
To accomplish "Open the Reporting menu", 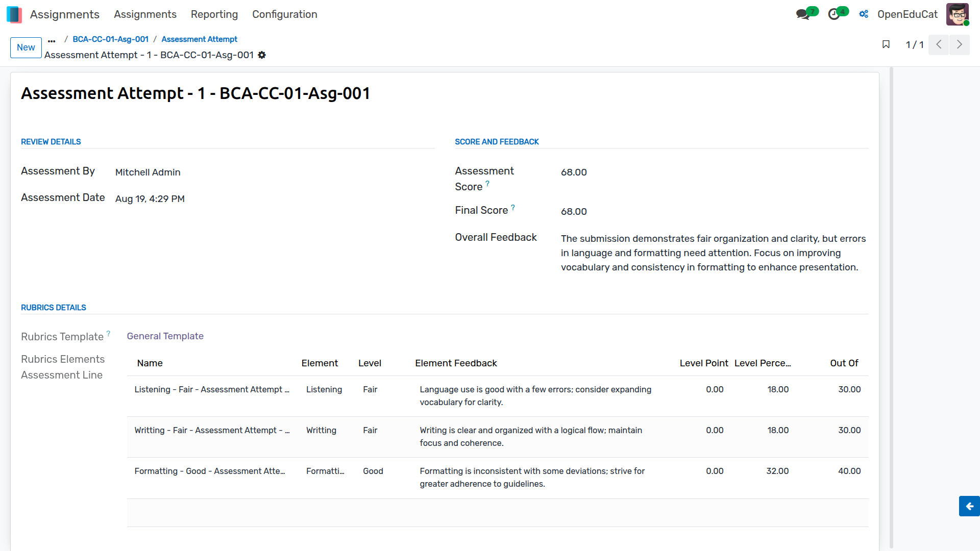I will (x=214, y=14).
